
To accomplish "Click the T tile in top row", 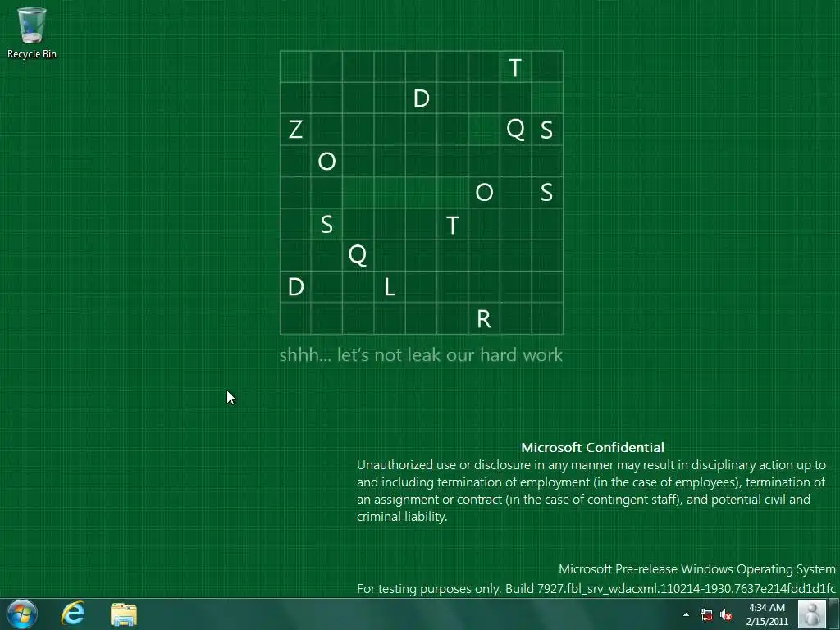I will pyautogui.click(x=515, y=67).
